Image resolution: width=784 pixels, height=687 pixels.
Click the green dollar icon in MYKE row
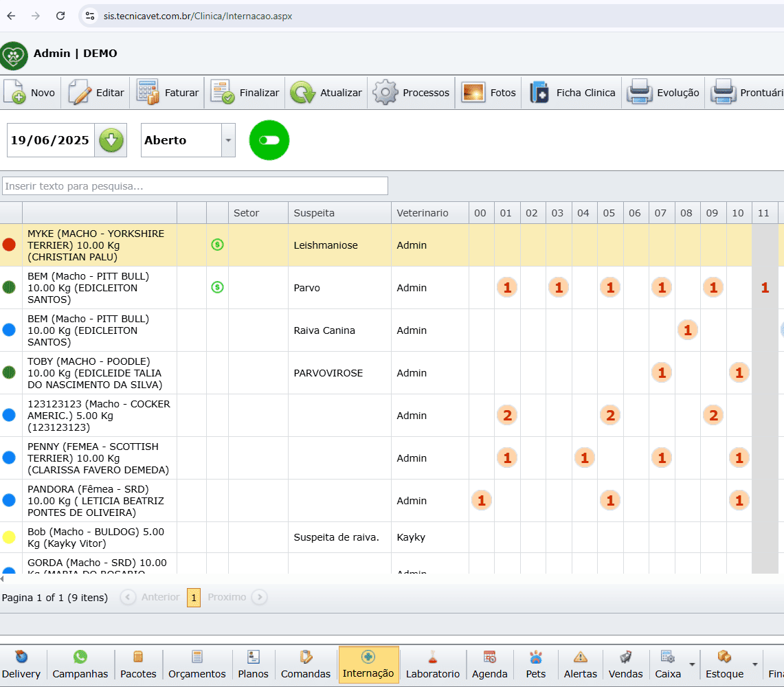217,245
